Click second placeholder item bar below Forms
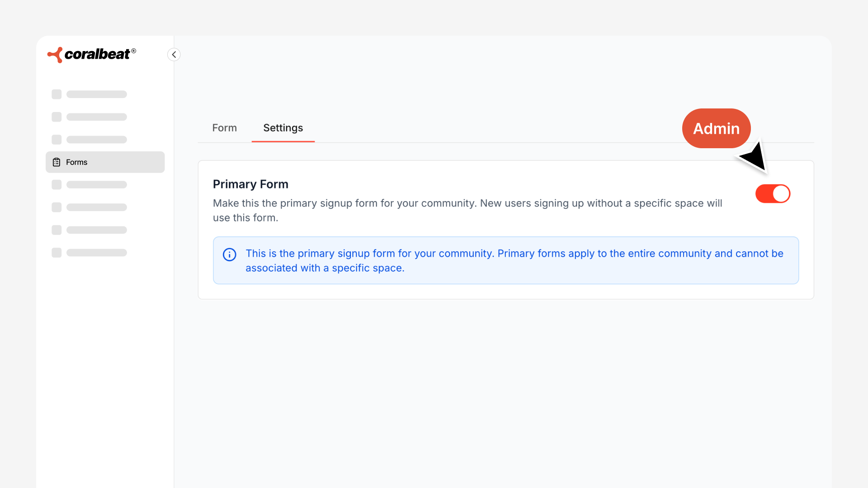Screen dimensions: 868x488 [96, 207]
